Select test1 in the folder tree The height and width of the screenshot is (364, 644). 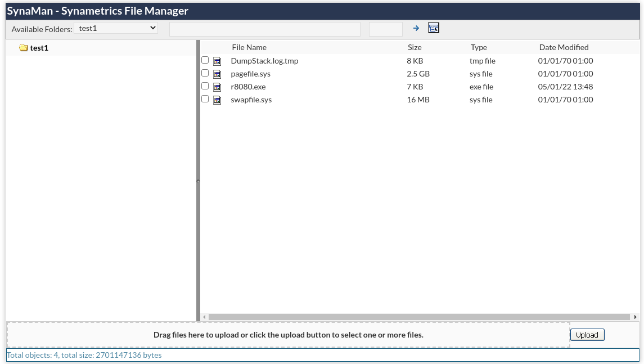[39, 48]
